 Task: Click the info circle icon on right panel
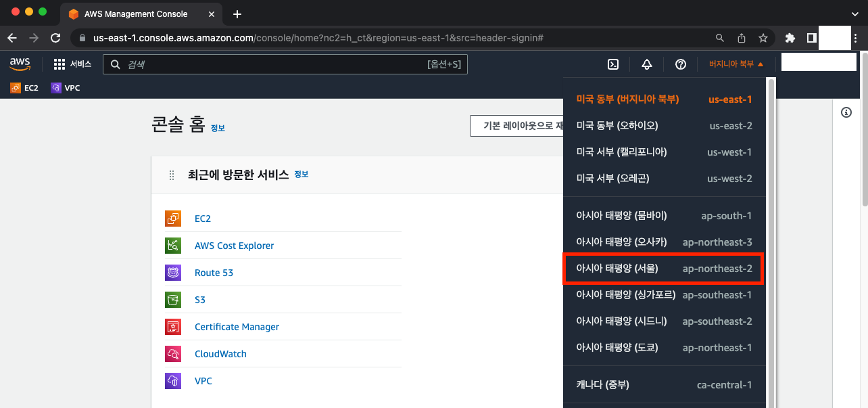[x=846, y=112]
